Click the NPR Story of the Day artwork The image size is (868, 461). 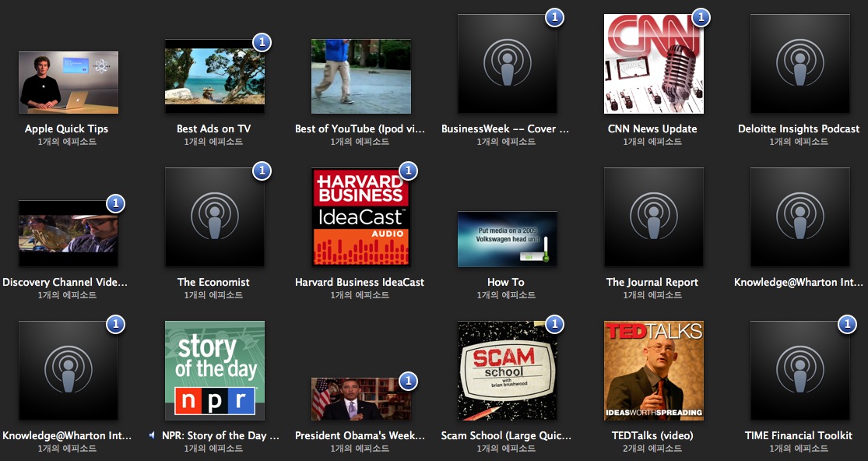[214, 371]
